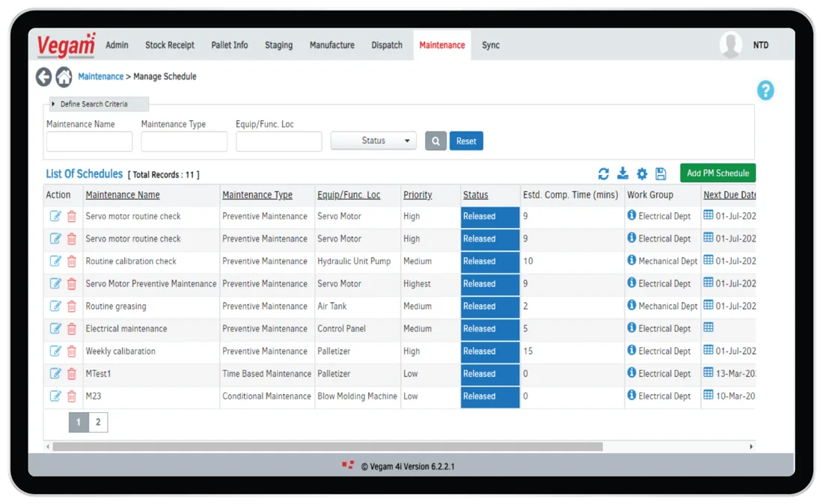Click the back arrow navigation icon
This screenshot has height=504, width=823.
(43, 77)
